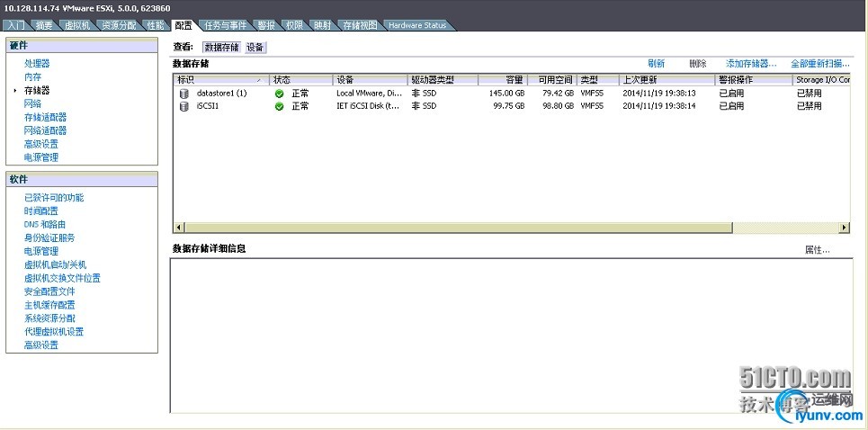
Task: Select 存储器 in hardware list
Action: pos(37,90)
